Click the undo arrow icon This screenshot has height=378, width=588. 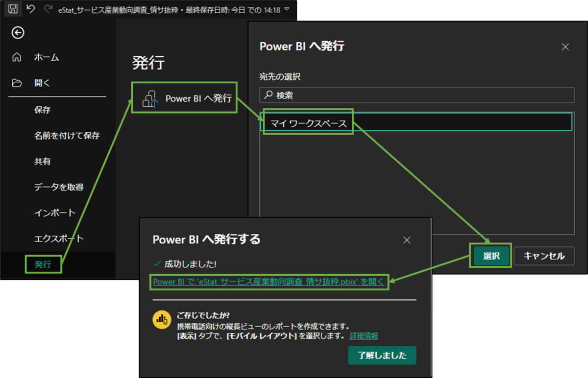[x=30, y=9]
